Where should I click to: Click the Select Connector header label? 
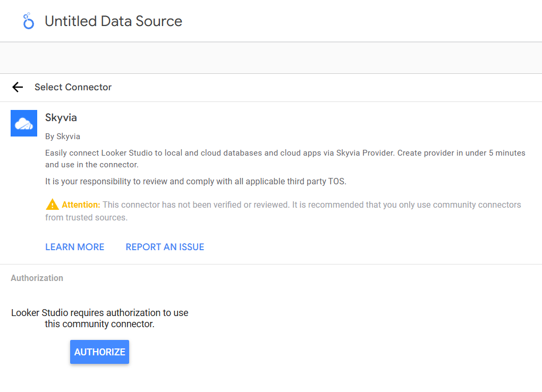73,87
